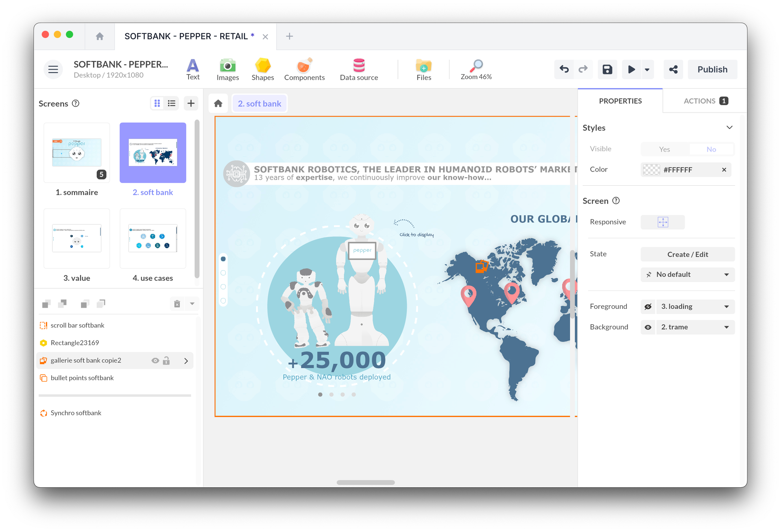Open the No default state dropdown
Viewport: 781px width, 532px height.
pyautogui.click(x=687, y=274)
